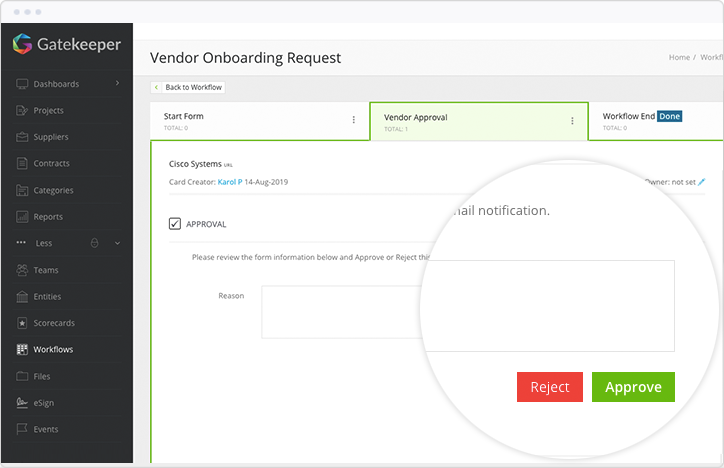
Task: Toggle the APPROVAL checkbox
Action: pyautogui.click(x=175, y=224)
